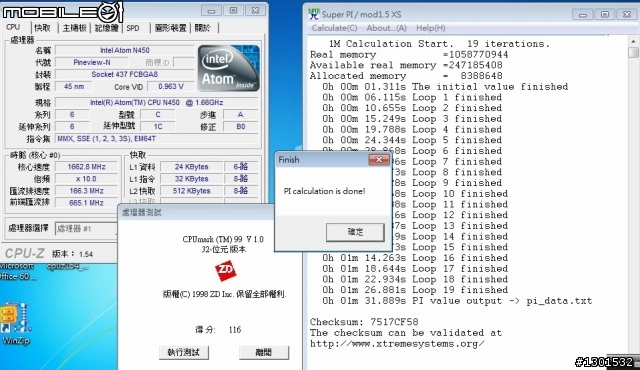The width and height of the screenshot is (640, 370).
Task: Click the Super PI title bar icon
Action: (x=313, y=14)
